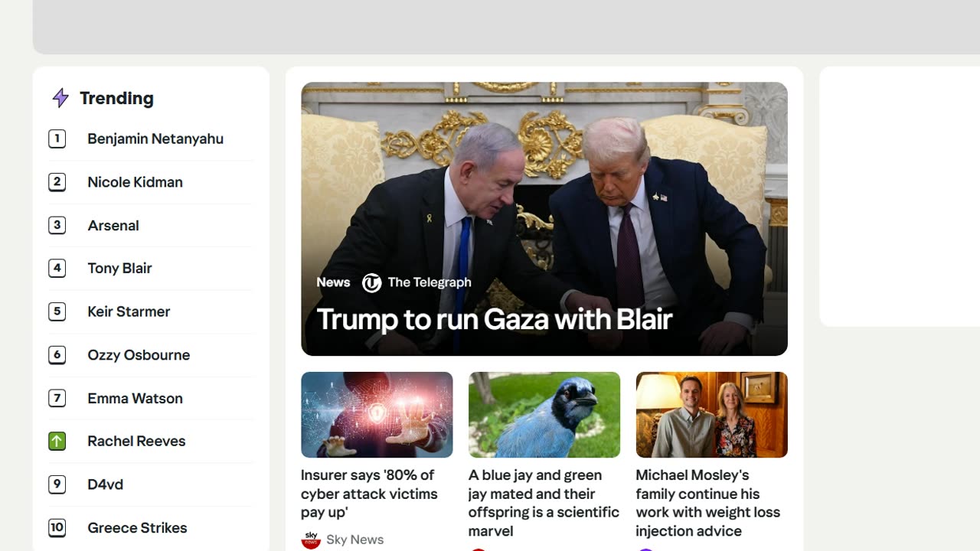Click the News label on the lead story

pos(333,282)
